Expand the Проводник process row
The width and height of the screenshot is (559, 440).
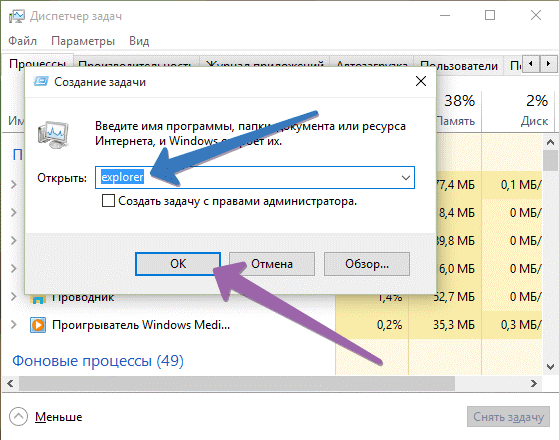point(14,297)
